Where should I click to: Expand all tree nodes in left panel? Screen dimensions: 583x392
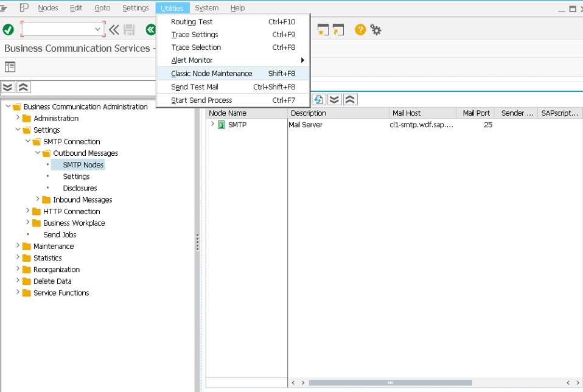tap(7, 88)
